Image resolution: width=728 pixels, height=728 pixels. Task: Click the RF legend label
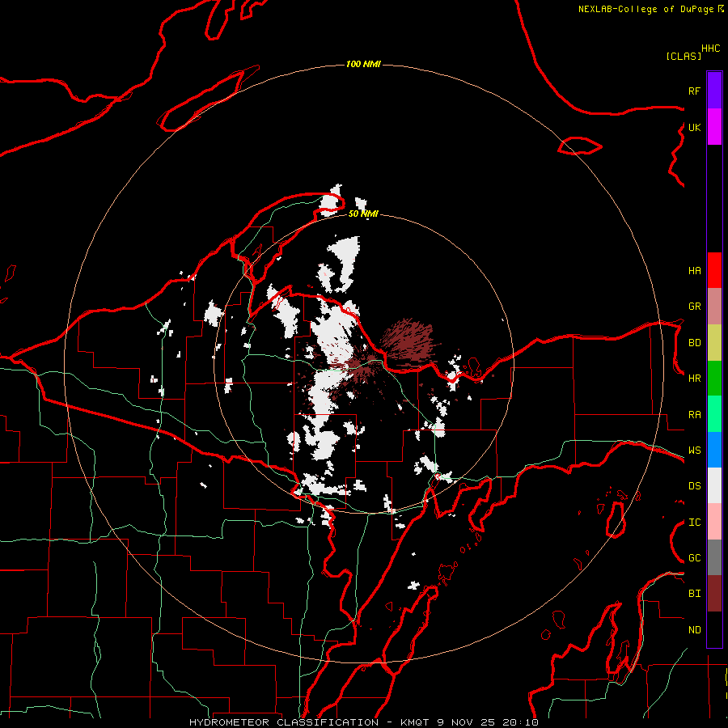[x=694, y=91]
